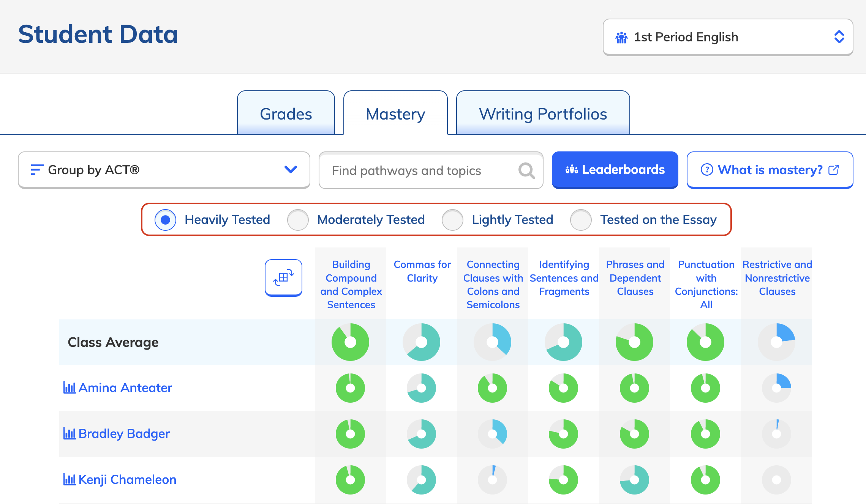
Task: Open Commas for Clarity topic header
Action: [x=422, y=271]
